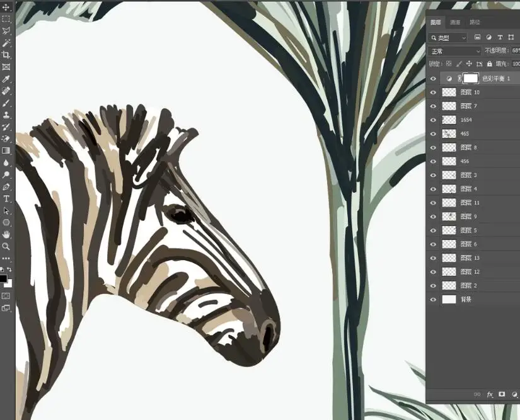Select the Pen tool
520x420 pixels.
pos(6,187)
